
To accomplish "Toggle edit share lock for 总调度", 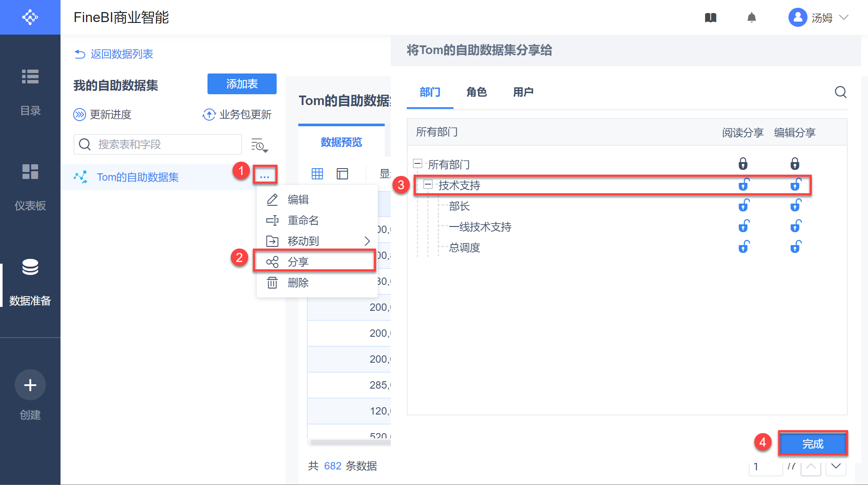I will (x=795, y=247).
